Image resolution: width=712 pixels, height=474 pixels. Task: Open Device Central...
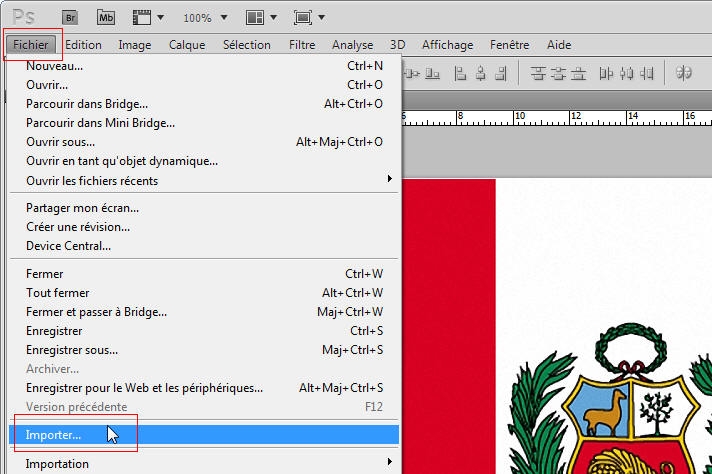click(x=204, y=246)
